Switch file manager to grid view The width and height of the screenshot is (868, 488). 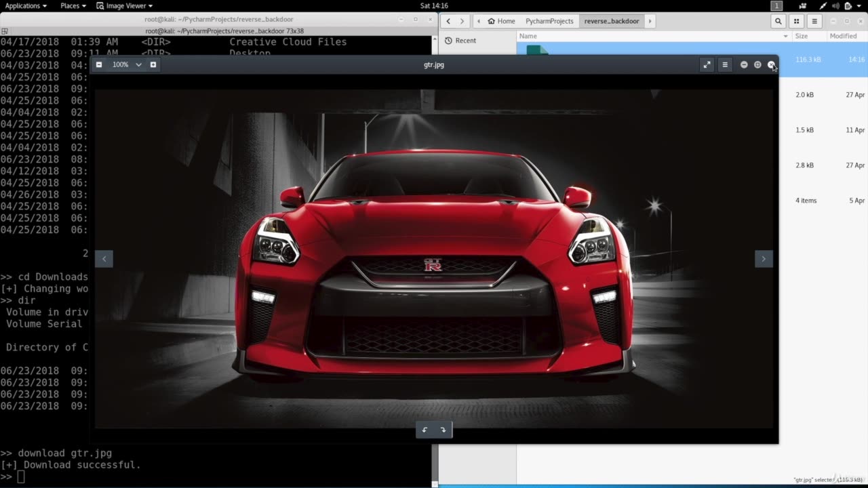[797, 21]
